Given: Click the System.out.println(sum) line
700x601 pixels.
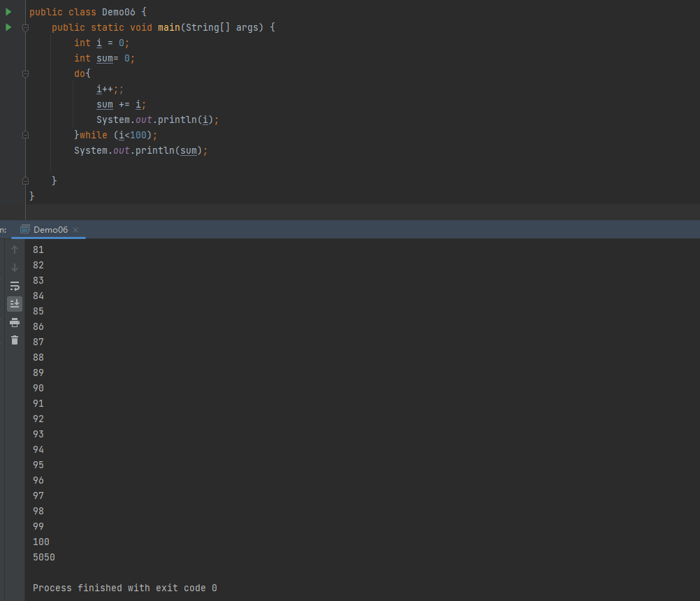Looking at the screenshot, I should [140, 150].
